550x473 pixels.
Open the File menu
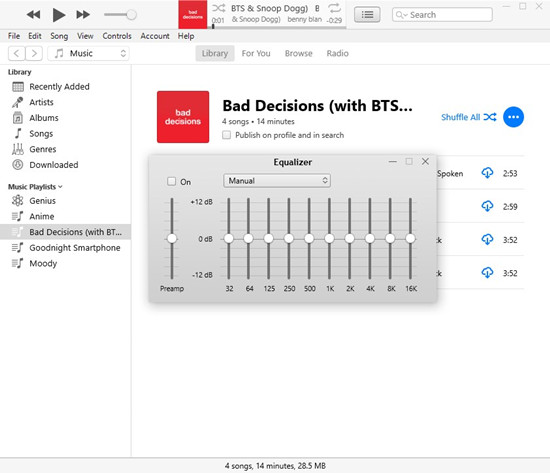pos(14,36)
